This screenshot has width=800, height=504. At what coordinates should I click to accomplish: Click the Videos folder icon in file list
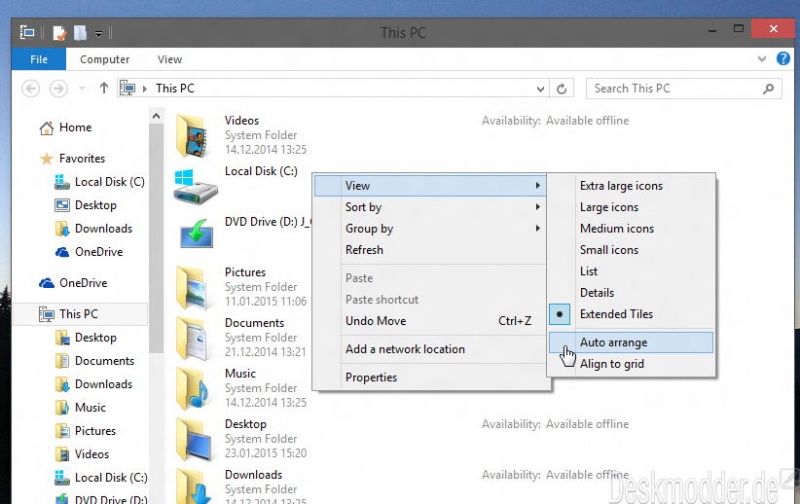(x=193, y=136)
